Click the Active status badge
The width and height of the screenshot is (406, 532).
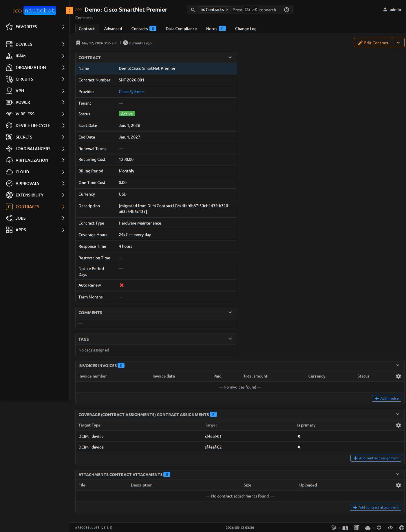point(127,114)
